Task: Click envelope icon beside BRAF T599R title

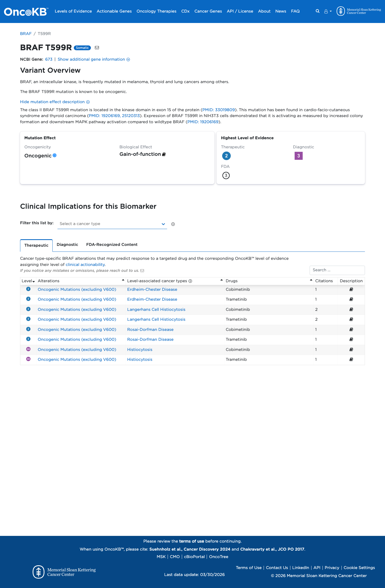Action: [x=97, y=48]
